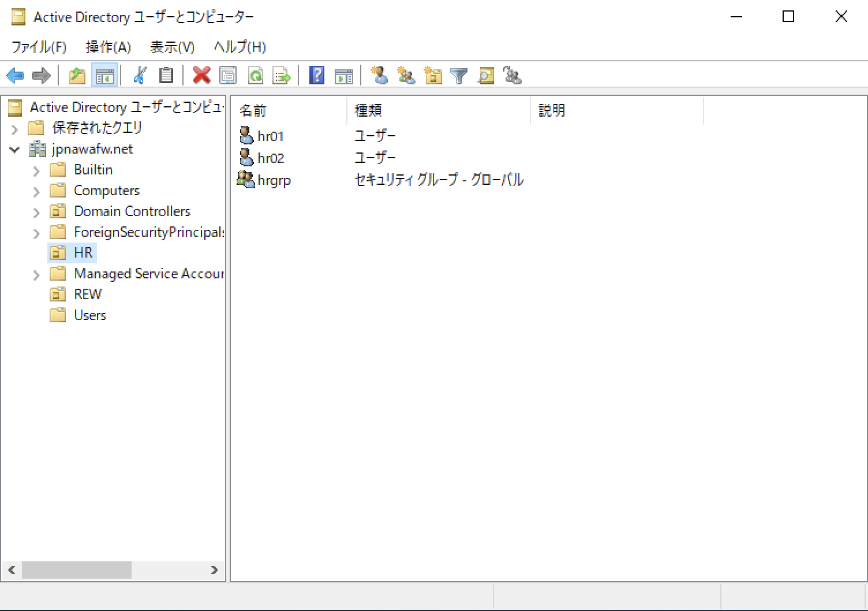Click the hr01 user icon
868x611 pixels.
246,135
